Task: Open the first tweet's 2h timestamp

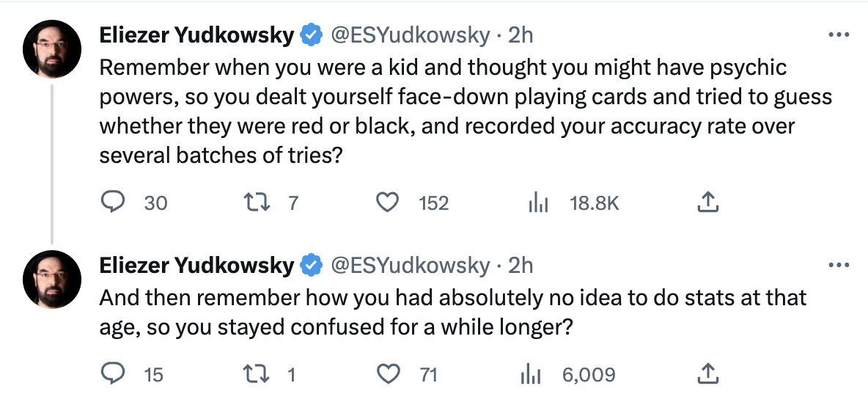Action: click(x=521, y=35)
